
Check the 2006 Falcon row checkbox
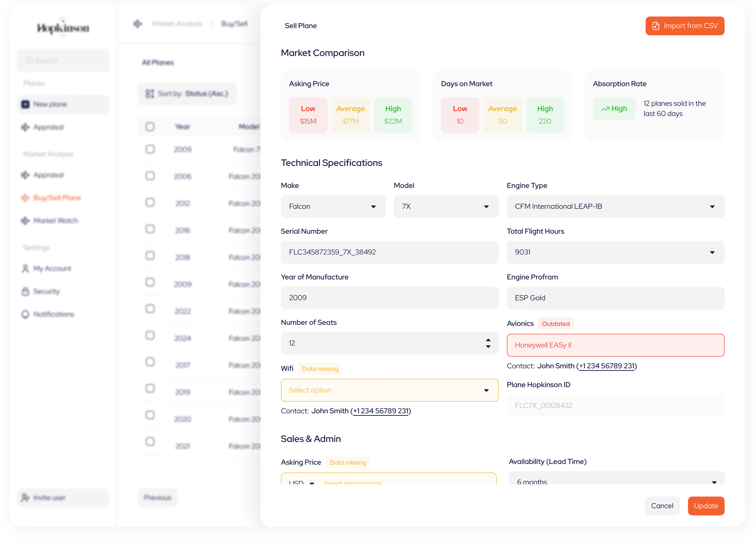click(150, 176)
